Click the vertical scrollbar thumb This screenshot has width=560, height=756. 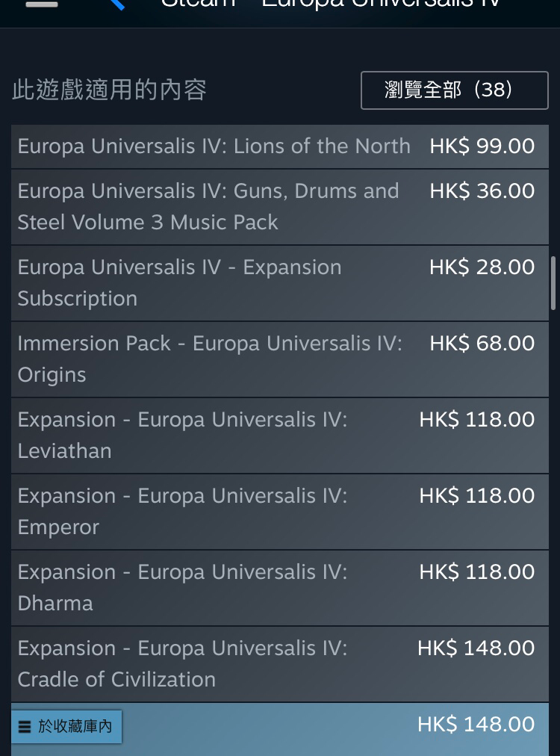[x=553, y=283]
